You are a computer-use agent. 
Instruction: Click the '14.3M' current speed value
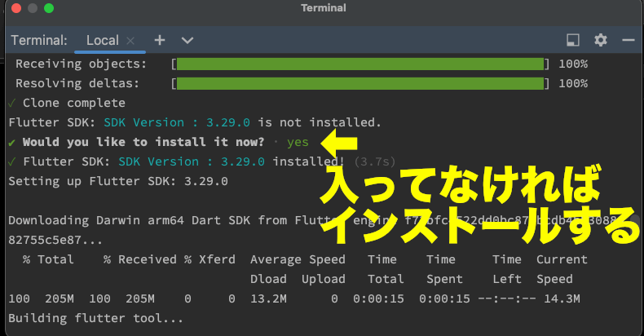(562, 298)
